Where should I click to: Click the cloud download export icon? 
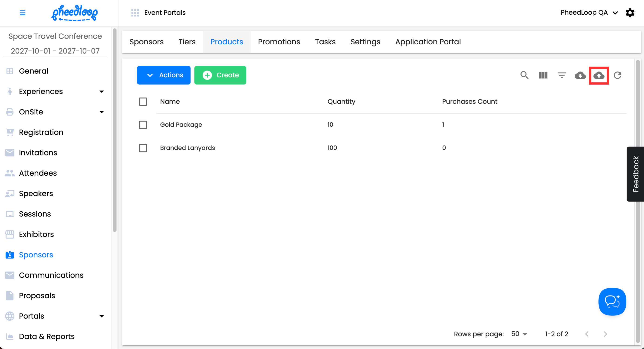pos(580,75)
